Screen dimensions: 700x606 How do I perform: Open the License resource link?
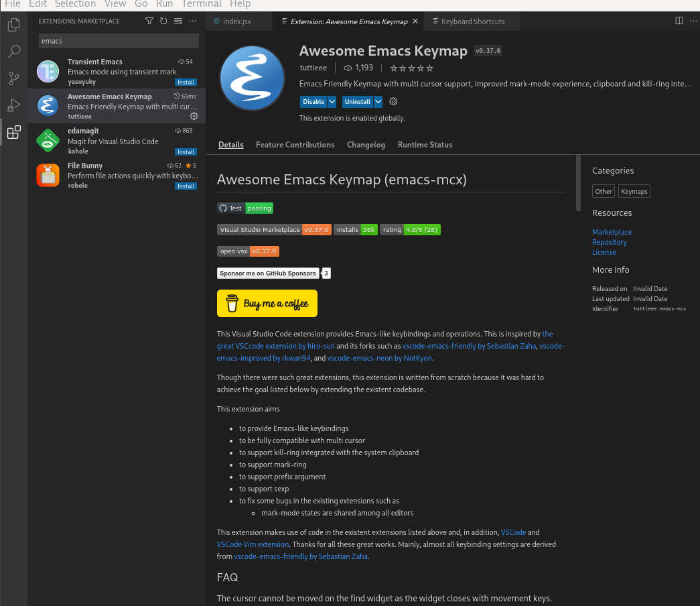(x=604, y=252)
